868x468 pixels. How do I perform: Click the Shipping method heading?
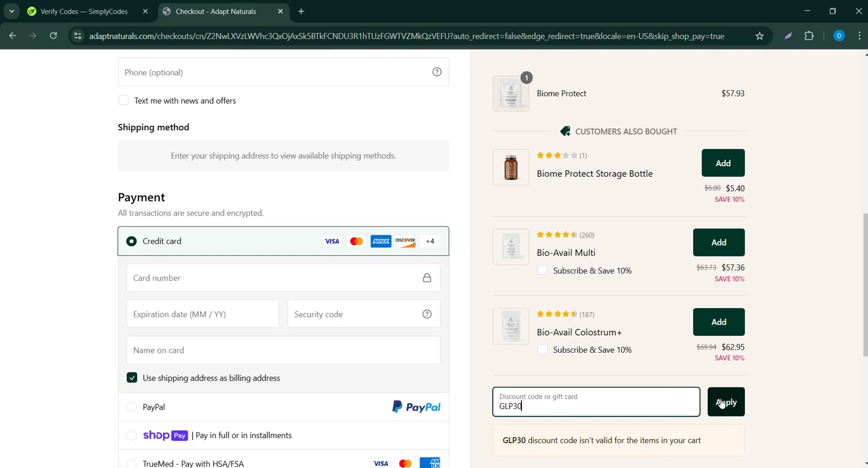coord(153,127)
